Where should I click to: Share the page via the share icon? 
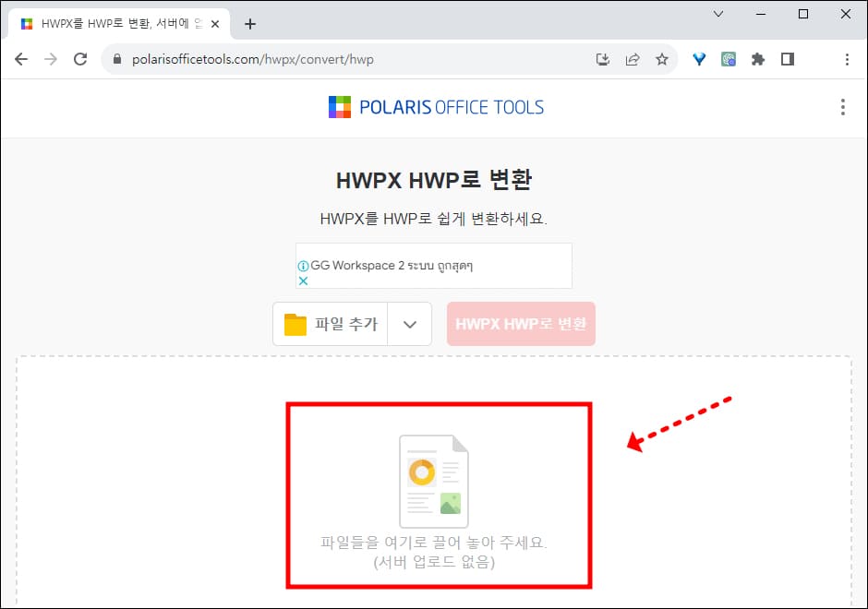tap(633, 58)
